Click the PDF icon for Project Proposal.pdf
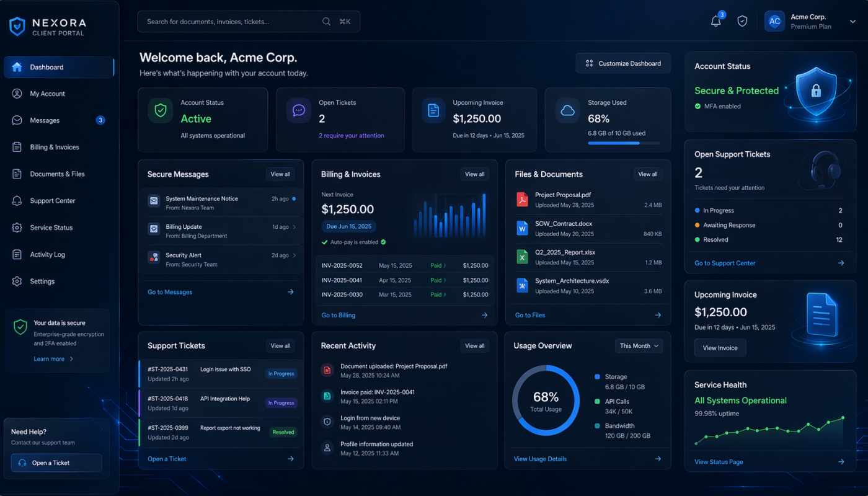 (x=522, y=199)
